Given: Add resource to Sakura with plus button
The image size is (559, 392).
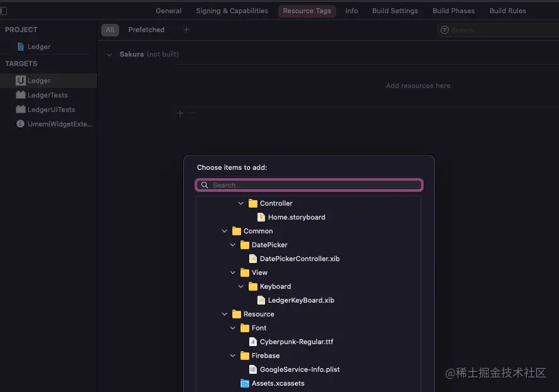Looking at the screenshot, I should (x=180, y=113).
